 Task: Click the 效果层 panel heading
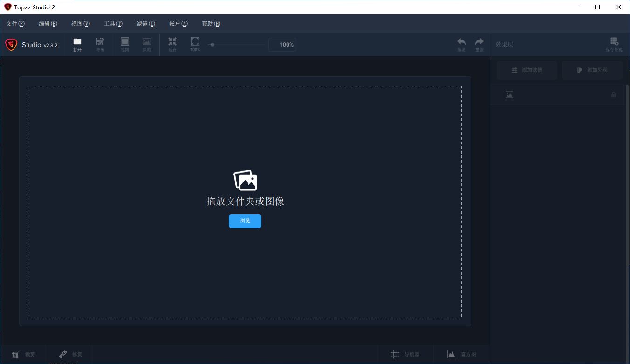click(x=505, y=45)
